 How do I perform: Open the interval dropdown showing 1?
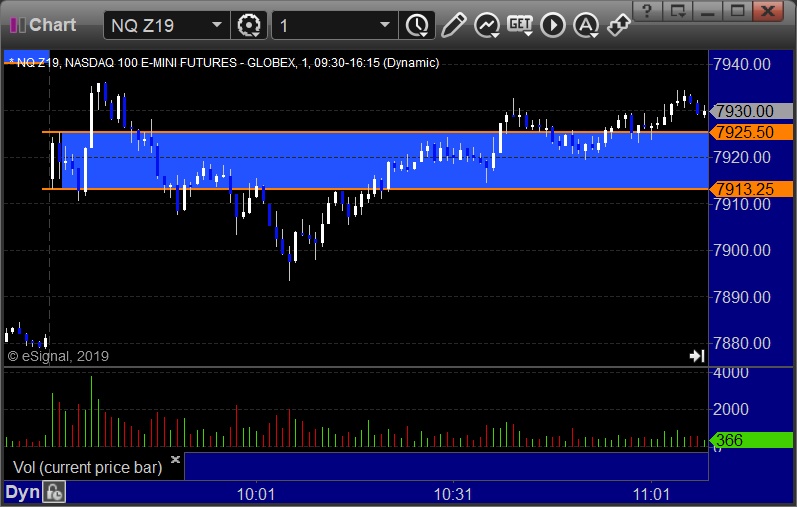pyautogui.click(x=334, y=25)
